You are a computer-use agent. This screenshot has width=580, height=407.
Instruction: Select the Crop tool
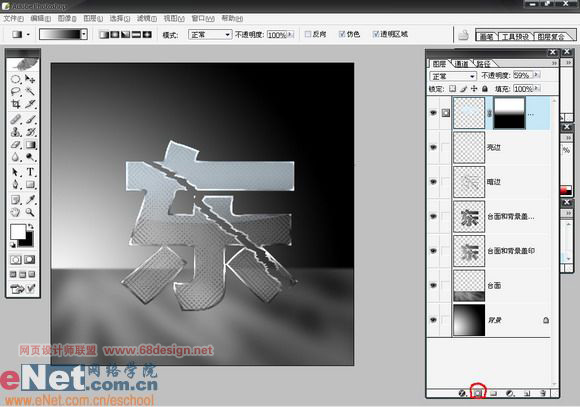(15, 104)
